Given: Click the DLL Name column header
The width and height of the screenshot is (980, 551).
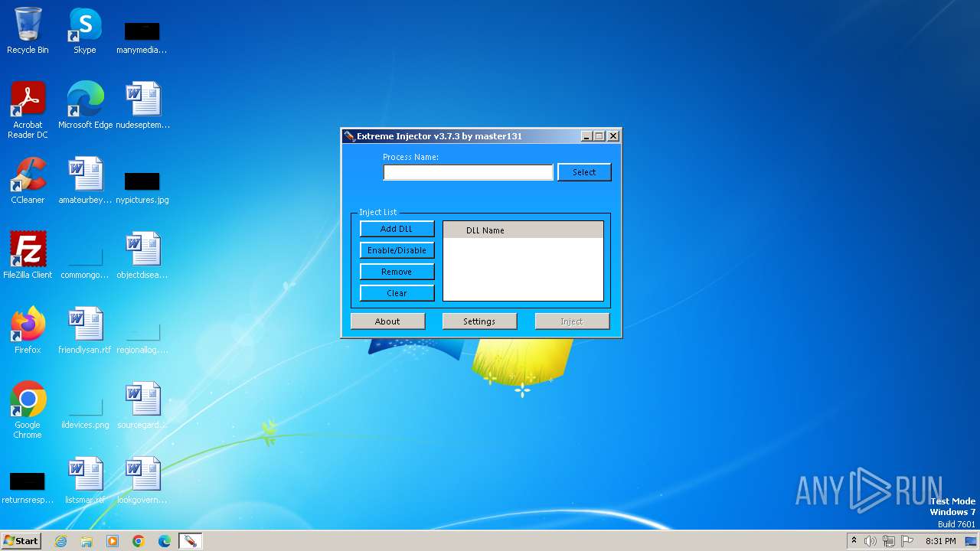Looking at the screenshot, I should (x=523, y=230).
